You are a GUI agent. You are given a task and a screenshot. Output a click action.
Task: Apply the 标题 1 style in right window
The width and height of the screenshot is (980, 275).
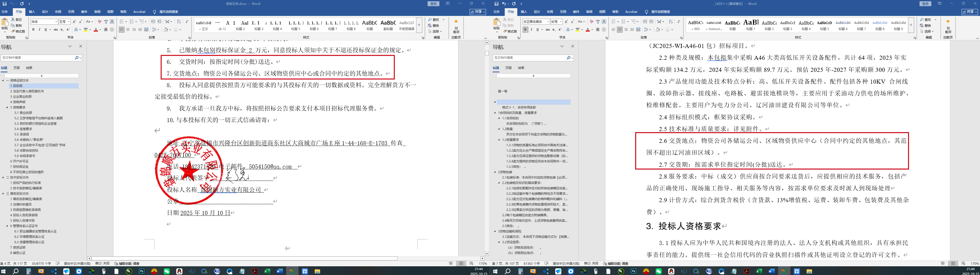[751, 25]
